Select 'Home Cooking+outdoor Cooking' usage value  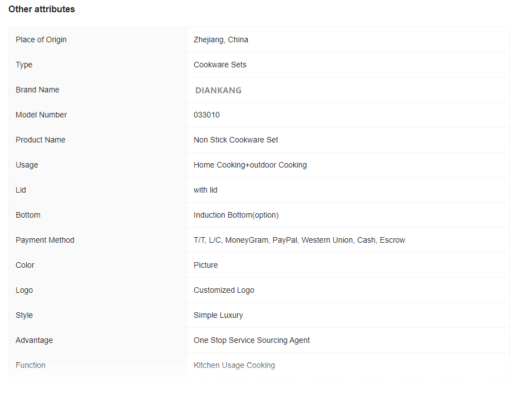(250, 165)
